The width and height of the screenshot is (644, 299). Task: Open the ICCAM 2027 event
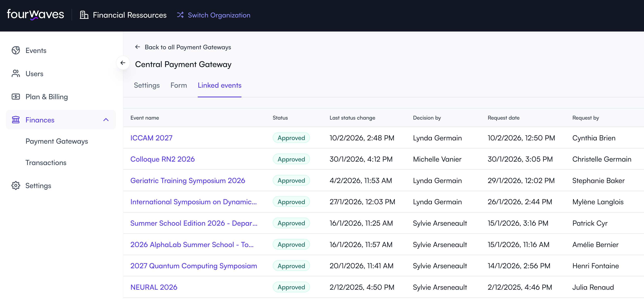[151, 138]
